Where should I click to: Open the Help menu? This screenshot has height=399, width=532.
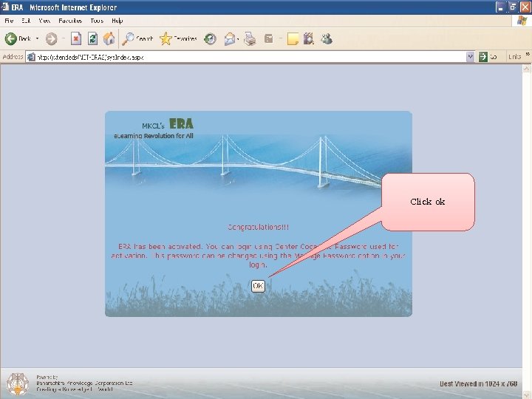tap(117, 21)
